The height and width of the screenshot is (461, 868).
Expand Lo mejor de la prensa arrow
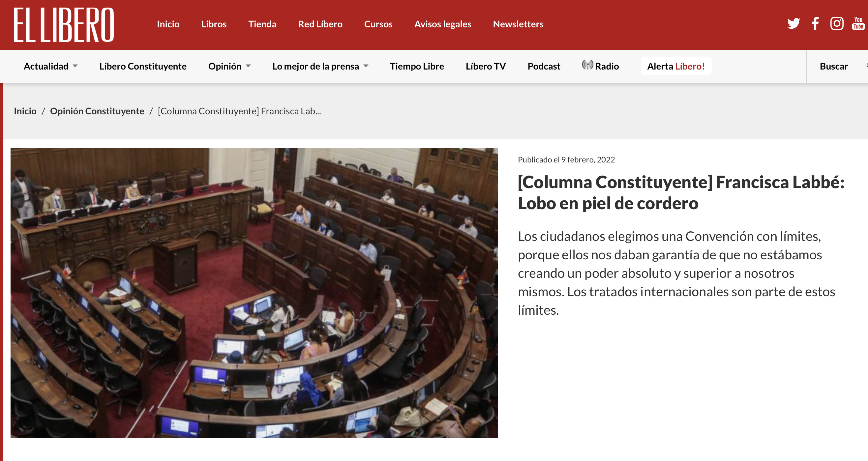point(366,66)
